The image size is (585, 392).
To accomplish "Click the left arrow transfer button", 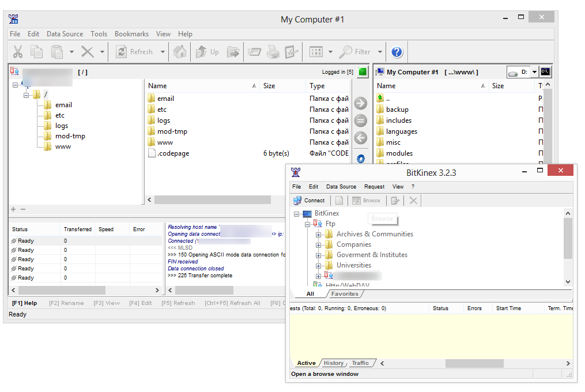I will [x=360, y=138].
